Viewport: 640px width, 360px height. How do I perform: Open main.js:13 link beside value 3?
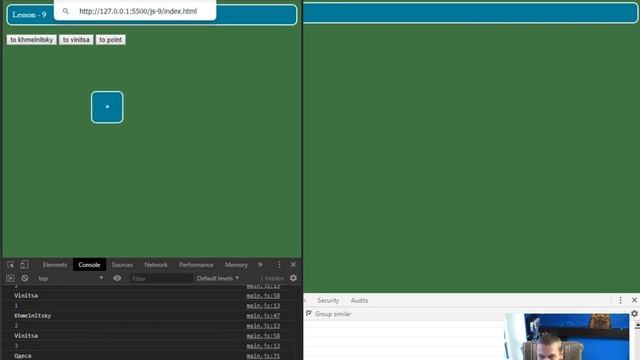[x=263, y=346]
